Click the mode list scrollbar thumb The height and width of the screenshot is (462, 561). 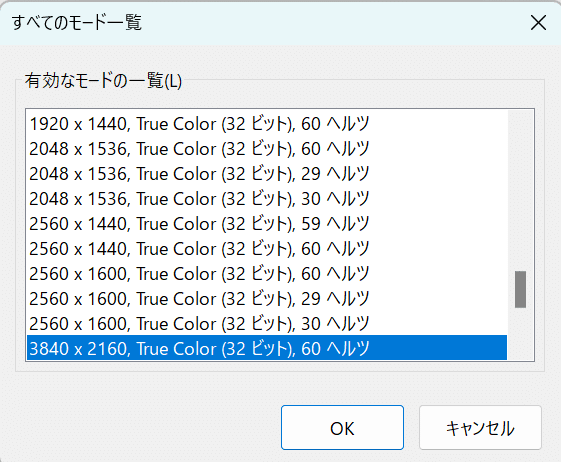click(521, 289)
